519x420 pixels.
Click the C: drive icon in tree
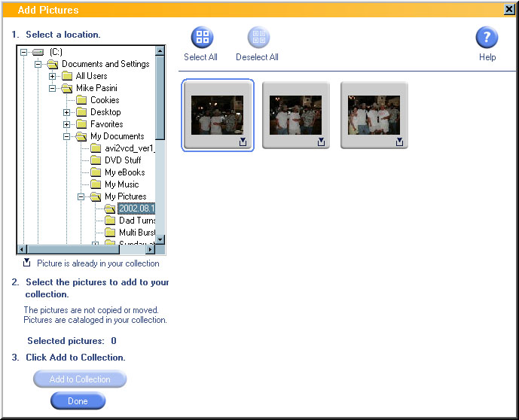pyautogui.click(x=38, y=52)
